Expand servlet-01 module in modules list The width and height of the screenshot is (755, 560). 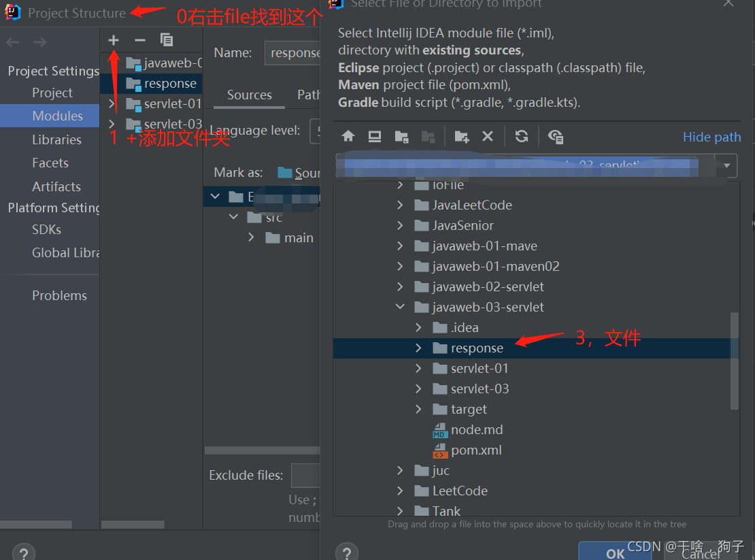pos(112,103)
